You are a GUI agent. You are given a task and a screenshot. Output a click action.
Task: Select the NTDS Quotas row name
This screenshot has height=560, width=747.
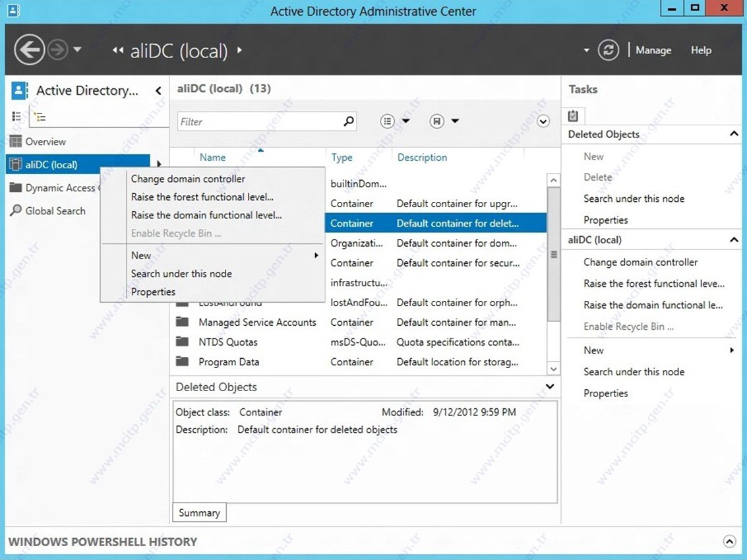[x=227, y=342]
